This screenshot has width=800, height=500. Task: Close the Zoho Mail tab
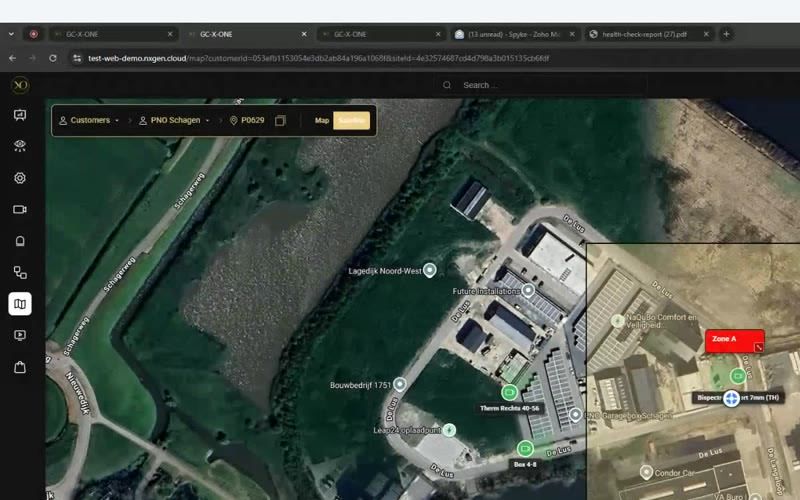(x=572, y=34)
